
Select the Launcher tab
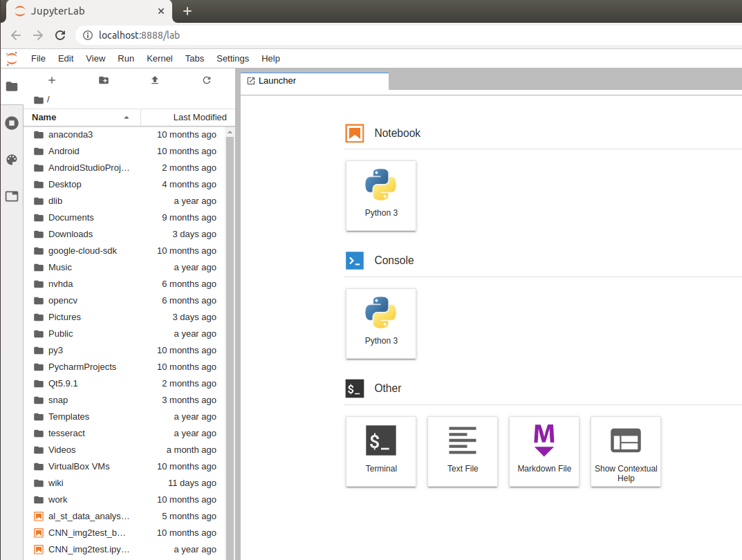(315, 81)
